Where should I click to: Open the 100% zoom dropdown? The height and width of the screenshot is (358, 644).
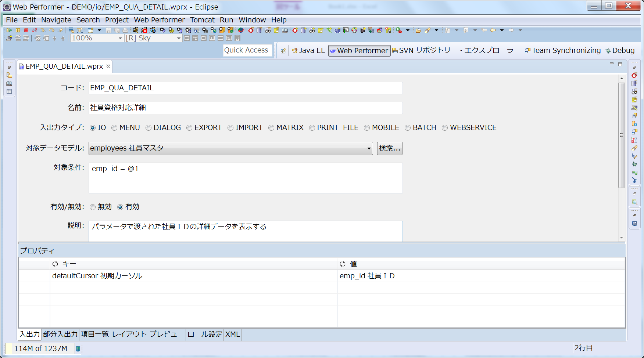(x=120, y=38)
